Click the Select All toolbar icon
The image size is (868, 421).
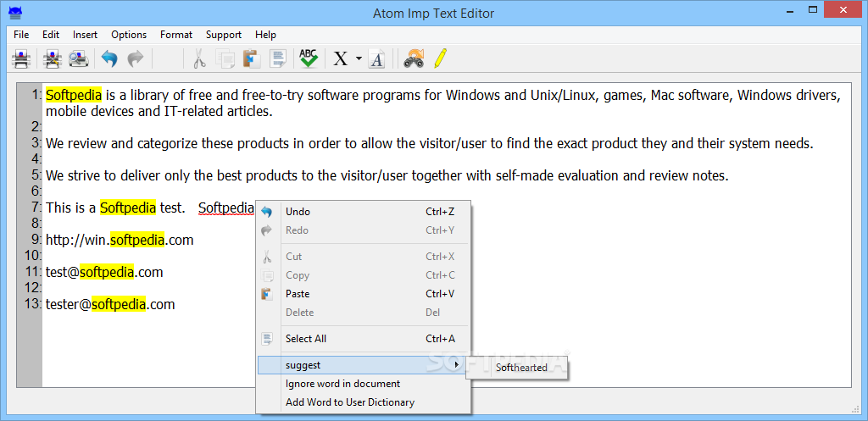tap(278, 58)
